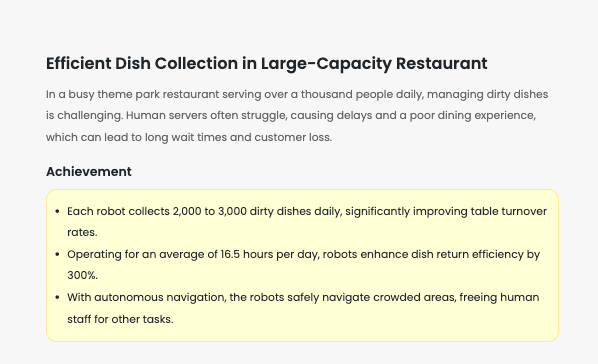Image resolution: width=598 pixels, height=364 pixels.
Task: Click the '300%' efficiency figure
Action: point(82,275)
